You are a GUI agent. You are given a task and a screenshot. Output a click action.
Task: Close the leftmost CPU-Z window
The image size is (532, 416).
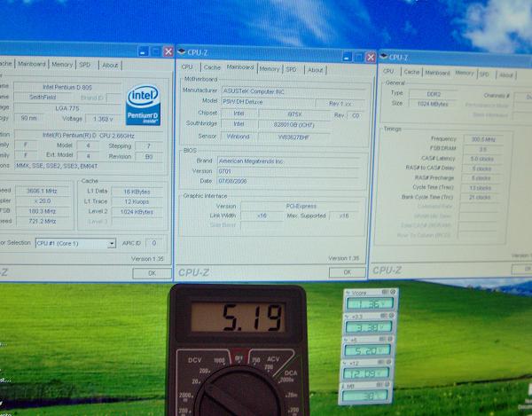[168, 51]
